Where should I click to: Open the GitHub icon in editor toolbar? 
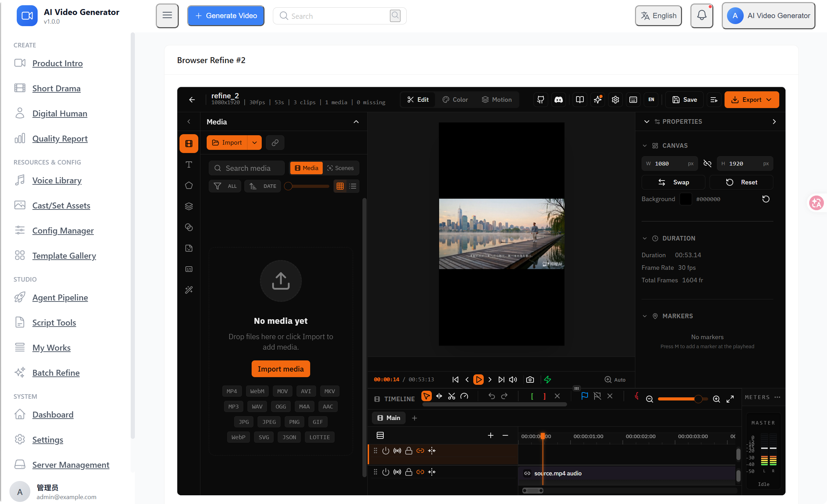(x=541, y=100)
